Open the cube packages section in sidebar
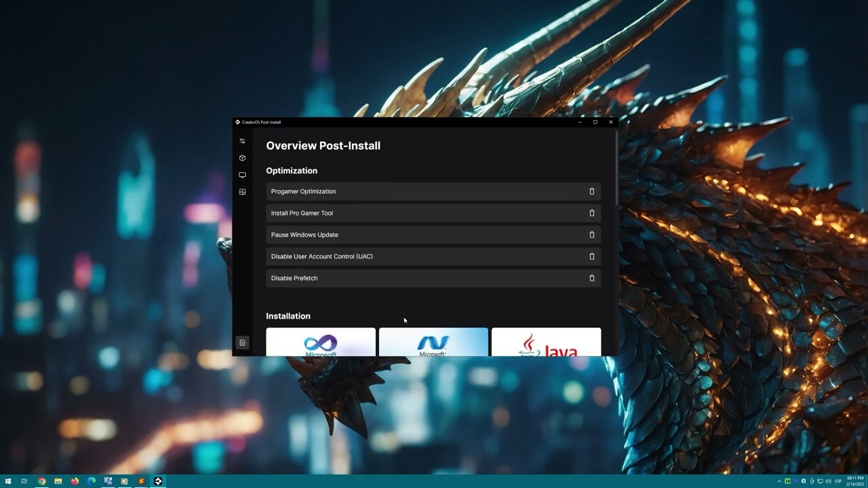868x488 pixels. pos(242,158)
